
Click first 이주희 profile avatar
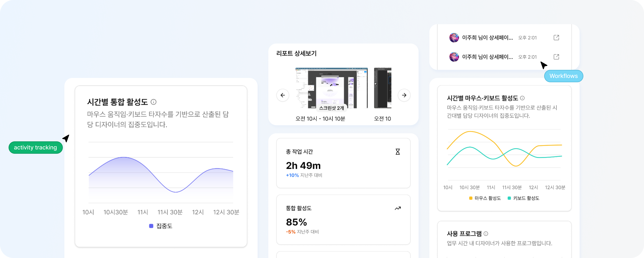tap(454, 38)
